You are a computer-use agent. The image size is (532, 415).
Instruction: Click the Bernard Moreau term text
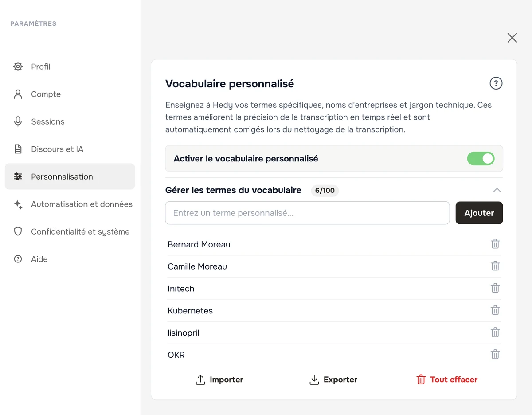point(199,244)
